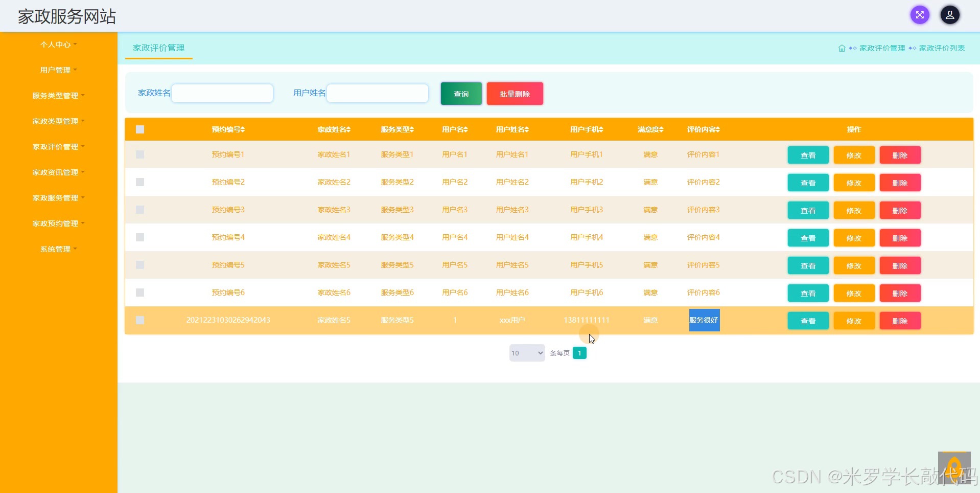The width and height of the screenshot is (980, 493).
Task: Click 删除 for row 预约编号1
Action: click(x=900, y=155)
